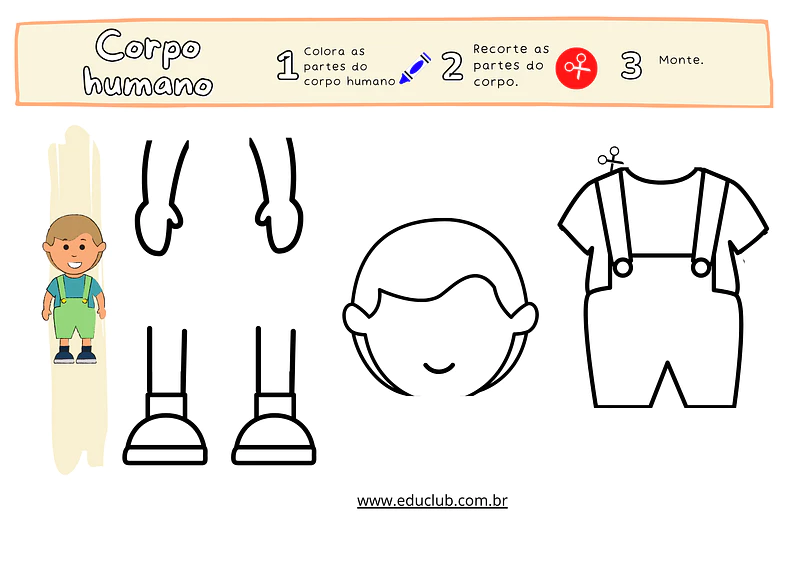Viewport: 800px width, 566px height.
Task: Click the step number 1
Action: click(287, 66)
